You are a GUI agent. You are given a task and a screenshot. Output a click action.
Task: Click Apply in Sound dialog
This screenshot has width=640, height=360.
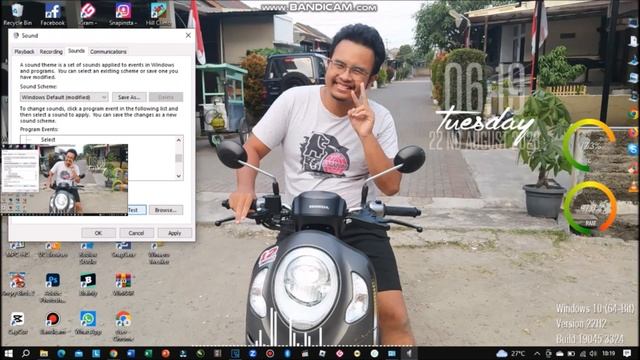coord(175,233)
